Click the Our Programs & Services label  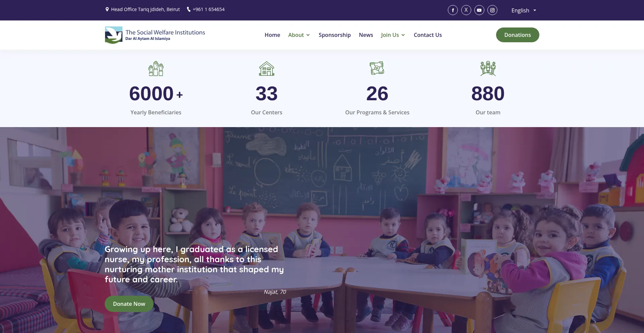tap(377, 112)
